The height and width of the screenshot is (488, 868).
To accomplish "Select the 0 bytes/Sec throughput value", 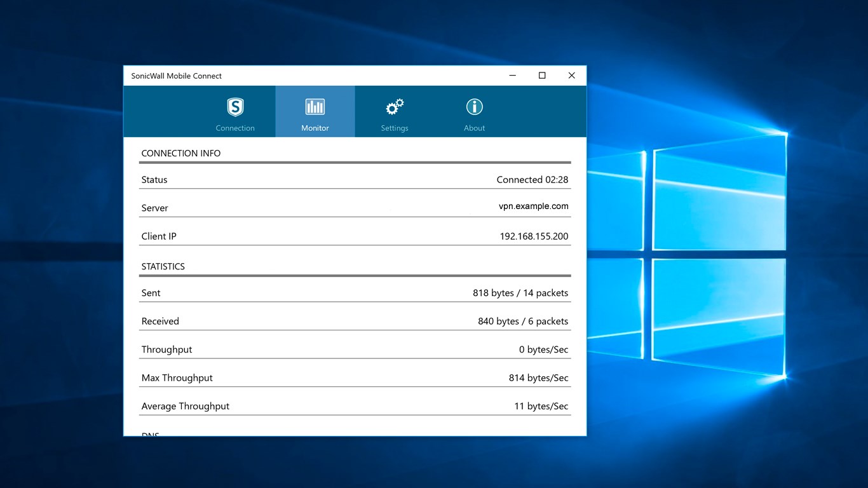I will pyautogui.click(x=544, y=349).
